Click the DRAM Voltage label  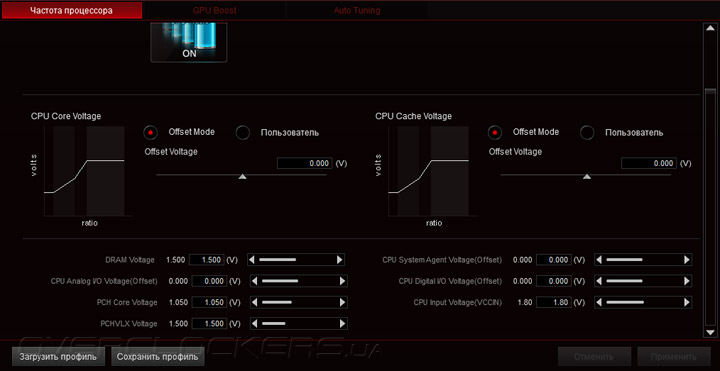(x=130, y=260)
